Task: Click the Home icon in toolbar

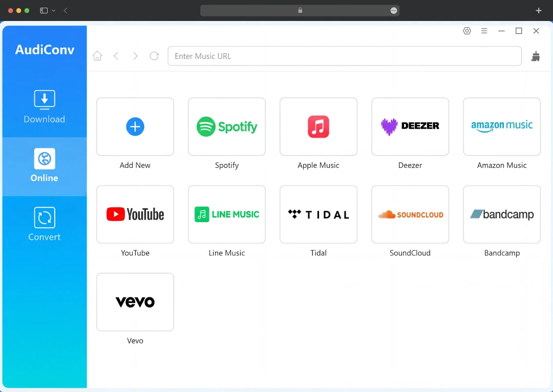Action: point(97,56)
